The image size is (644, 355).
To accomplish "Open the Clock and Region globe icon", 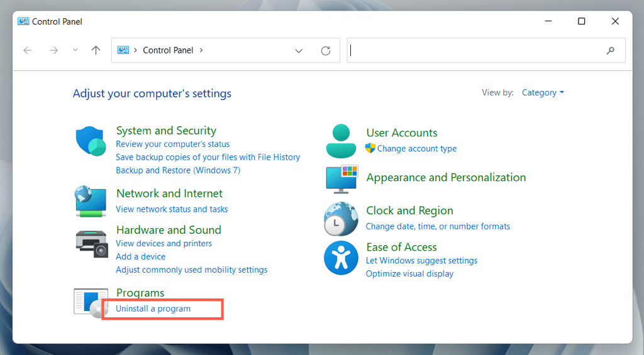I will [x=341, y=218].
